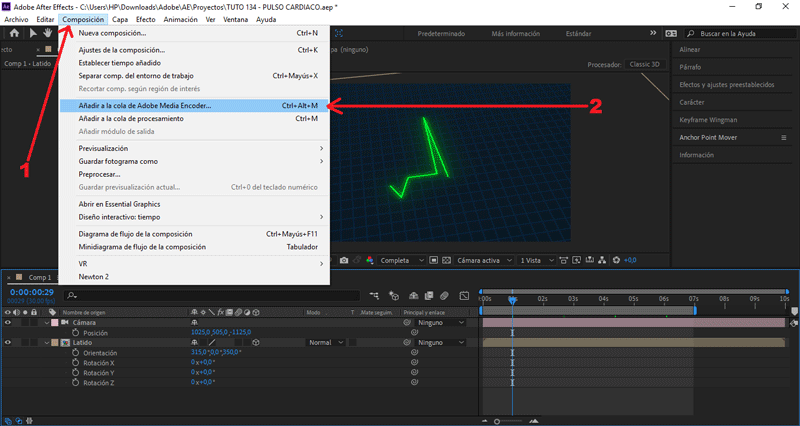Image resolution: width=800 pixels, height=426 pixels.
Task: Click the stopwatch next to Rotación Z
Action: click(x=76, y=383)
